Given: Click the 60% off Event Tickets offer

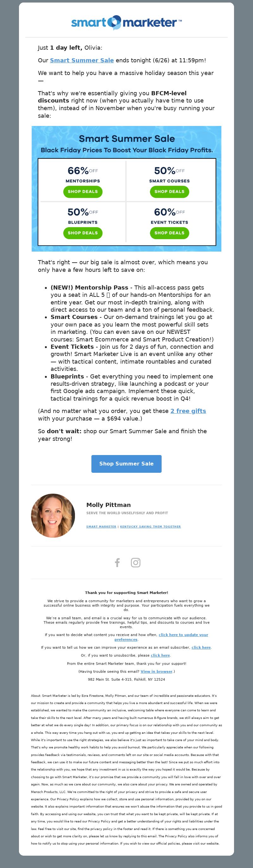Looking at the screenshot, I should (170, 216).
